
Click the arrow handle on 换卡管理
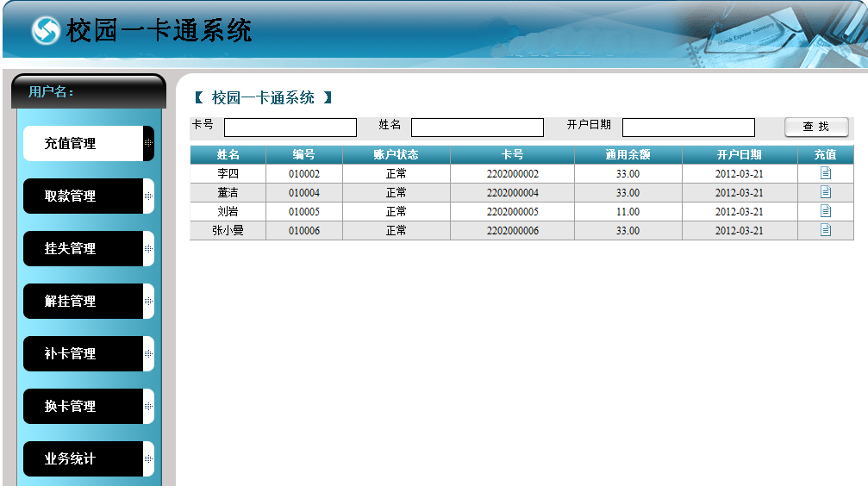pyautogui.click(x=148, y=406)
